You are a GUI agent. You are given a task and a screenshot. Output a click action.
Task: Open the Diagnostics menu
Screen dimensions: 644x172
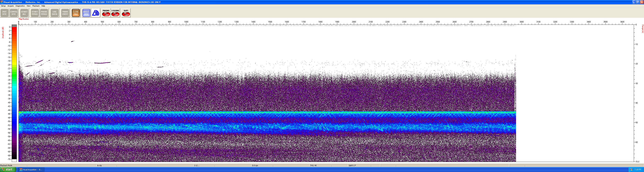(20, 6)
